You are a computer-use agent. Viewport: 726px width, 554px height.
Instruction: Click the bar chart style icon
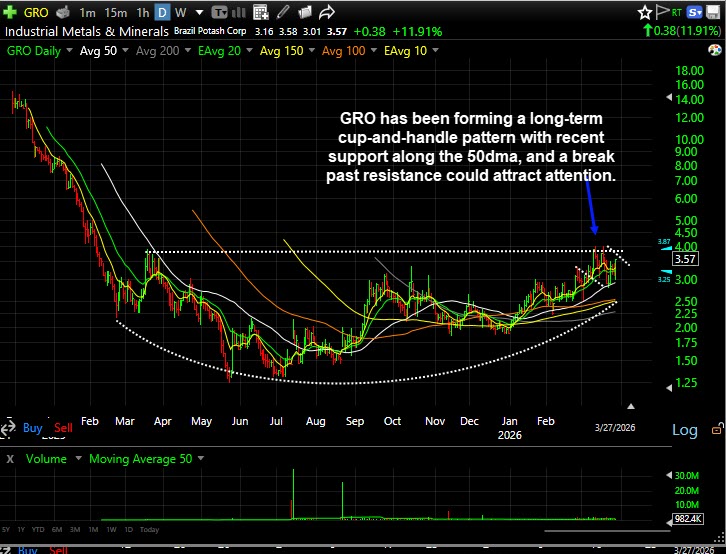238,12
